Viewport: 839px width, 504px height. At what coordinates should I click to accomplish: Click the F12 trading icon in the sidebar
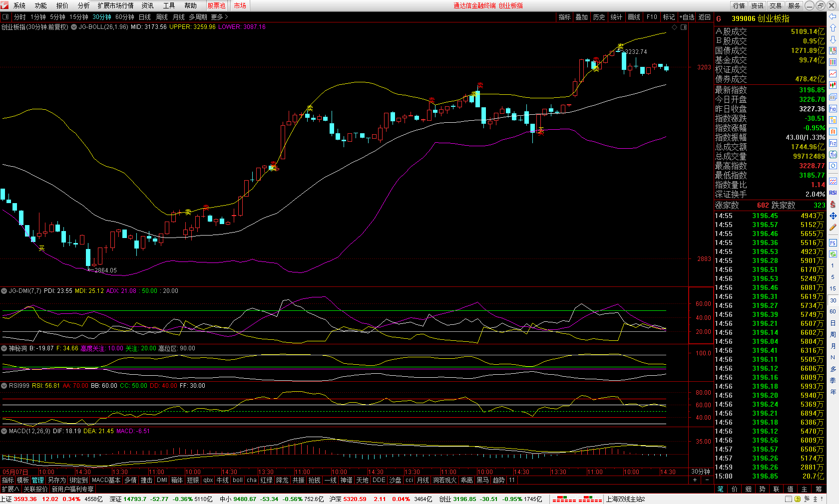coord(833,143)
